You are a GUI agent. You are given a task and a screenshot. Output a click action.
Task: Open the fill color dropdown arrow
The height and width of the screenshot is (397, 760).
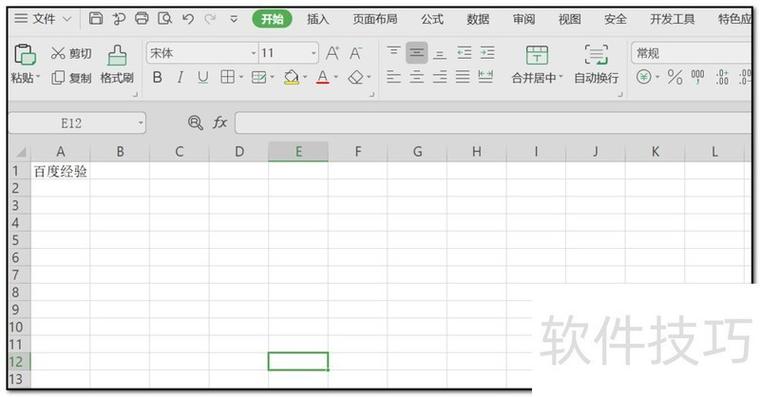point(305,77)
